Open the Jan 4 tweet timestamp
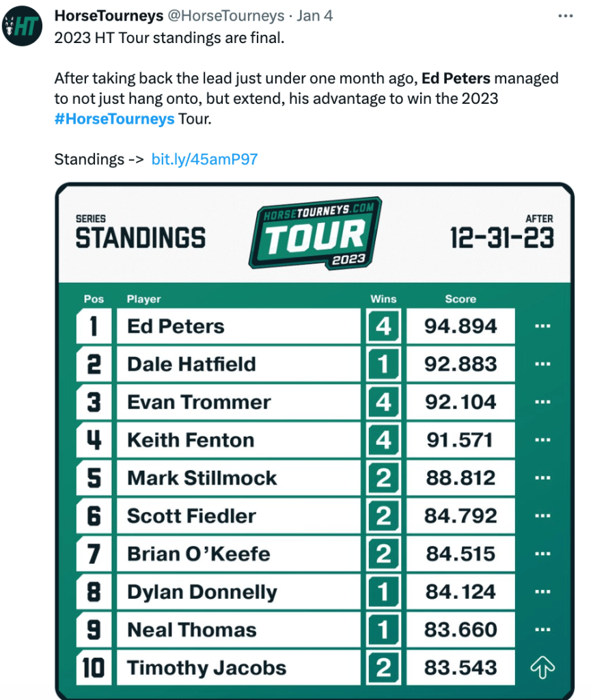 pyautogui.click(x=315, y=15)
